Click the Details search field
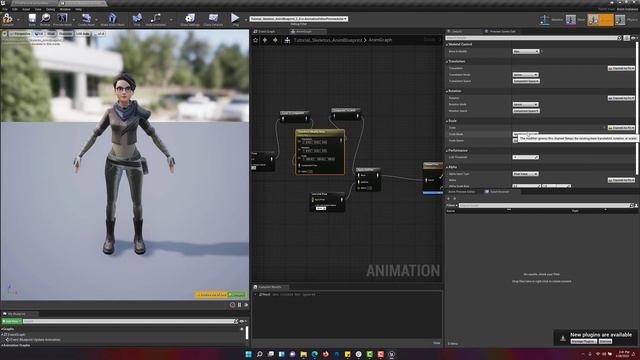The height and width of the screenshot is (360, 640). pos(533,38)
